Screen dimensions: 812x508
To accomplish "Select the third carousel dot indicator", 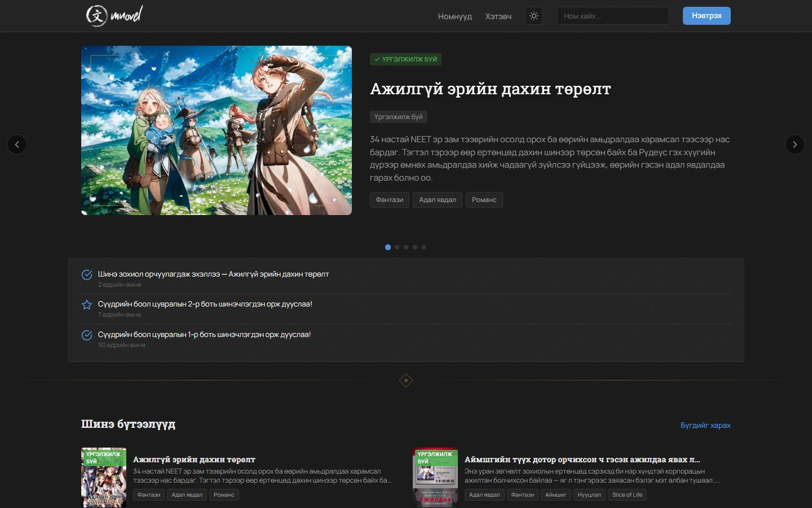I will pyautogui.click(x=406, y=247).
